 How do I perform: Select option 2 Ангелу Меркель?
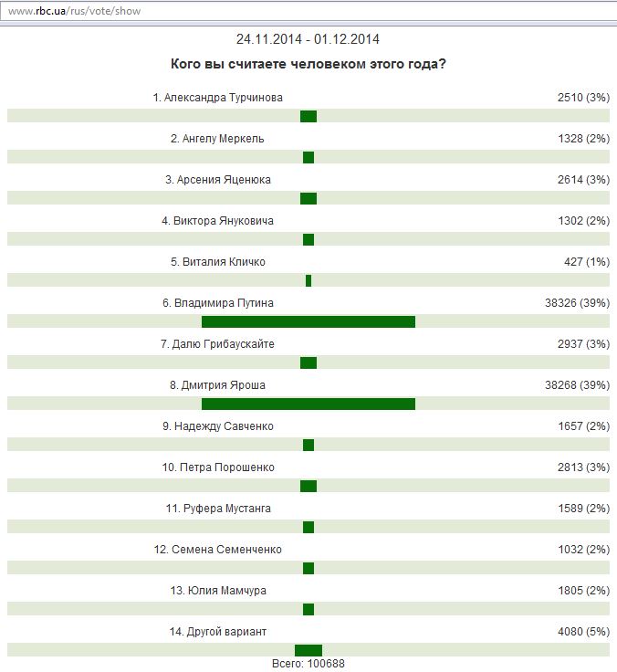pyautogui.click(x=217, y=139)
